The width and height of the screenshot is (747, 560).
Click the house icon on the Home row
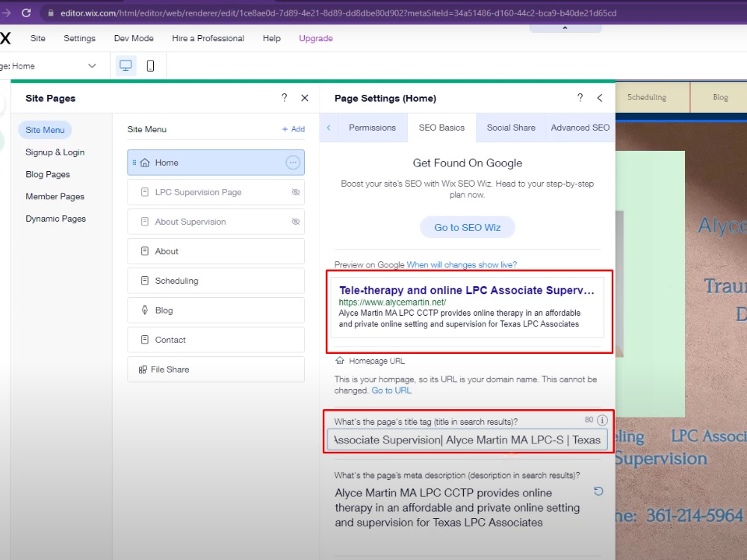tap(145, 162)
